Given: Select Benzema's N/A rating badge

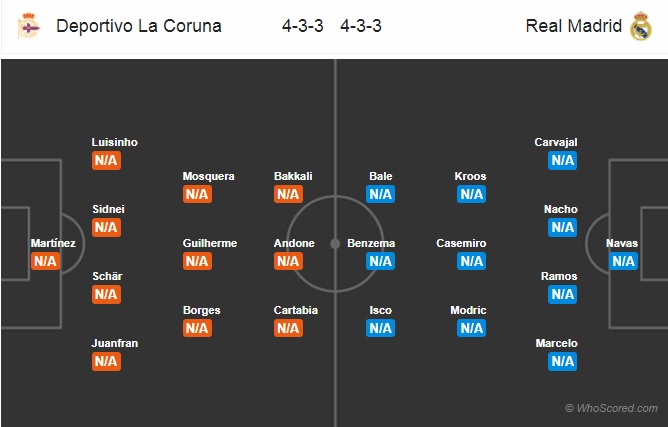Looking at the screenshot, I should pos(380,261).
